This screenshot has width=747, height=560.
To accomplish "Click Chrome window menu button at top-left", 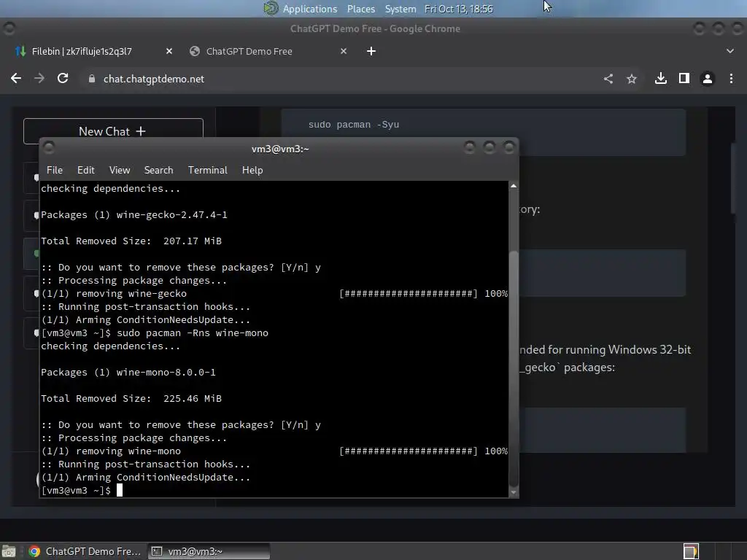I will (x=9, y=28).
